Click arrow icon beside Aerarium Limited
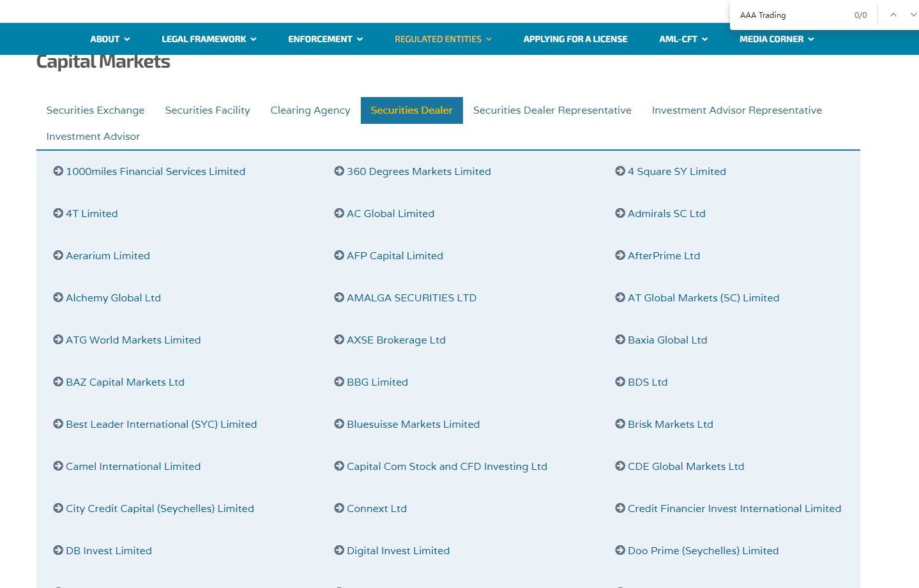The image size is (919, 588). 58,255
